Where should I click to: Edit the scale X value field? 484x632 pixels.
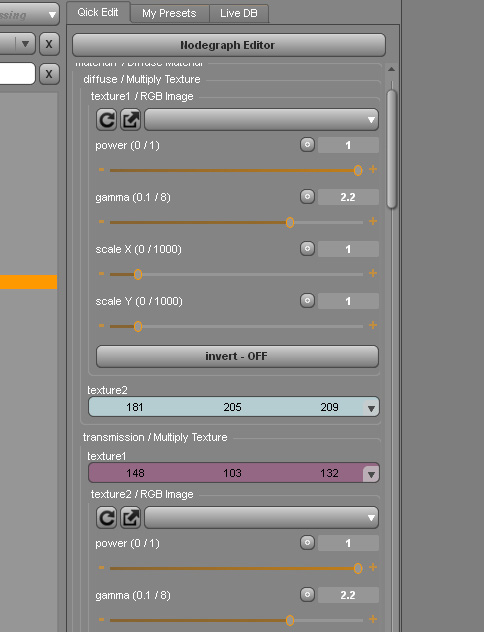348,249
